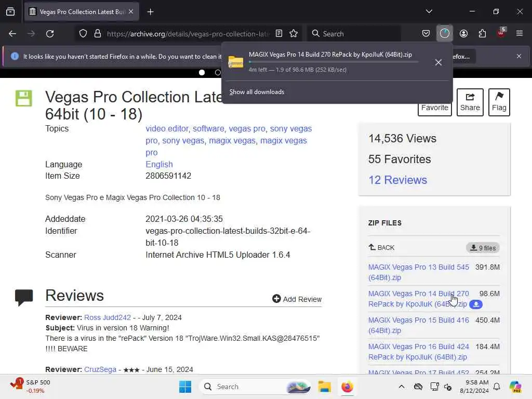Open tracking protection shield icon
The image size is (532, 399).
click(x=83, y=34)
